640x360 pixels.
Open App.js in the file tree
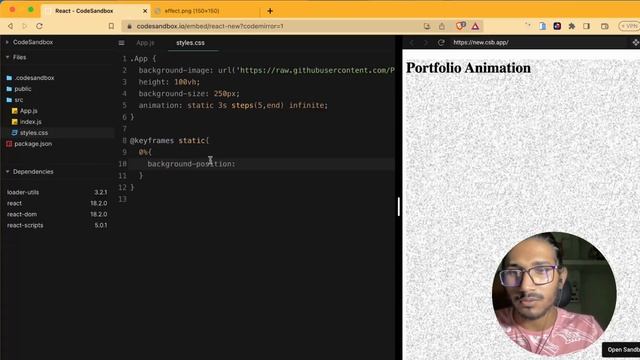(29, 111)
